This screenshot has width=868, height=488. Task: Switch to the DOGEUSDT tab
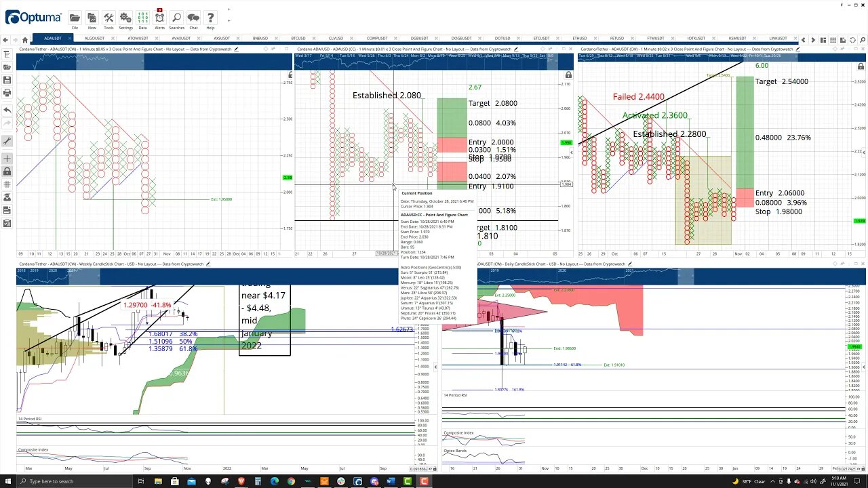point(461,39)
